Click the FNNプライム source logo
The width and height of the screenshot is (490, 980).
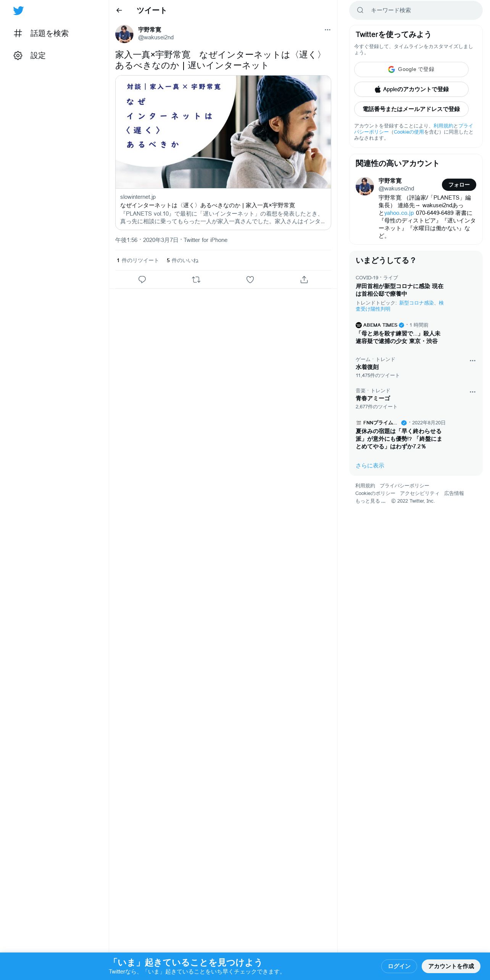pyautogui.click(x=358, y=423)
